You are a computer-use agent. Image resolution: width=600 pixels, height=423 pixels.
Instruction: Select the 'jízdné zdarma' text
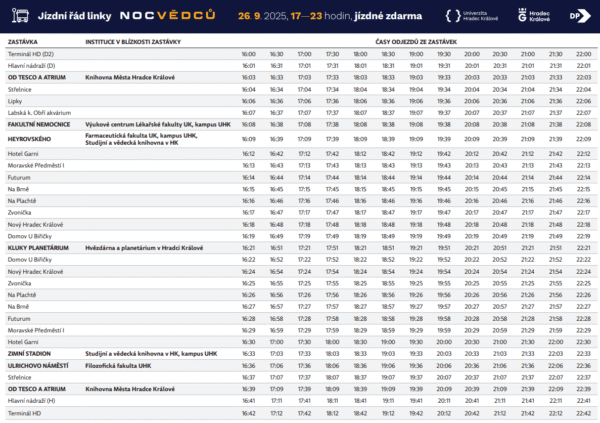[388, 16]
